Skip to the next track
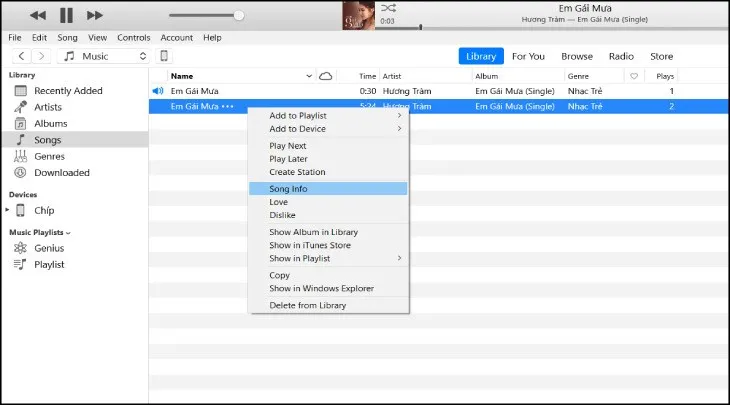This screenshot has height=405, width=730. [x=95, y=15]
